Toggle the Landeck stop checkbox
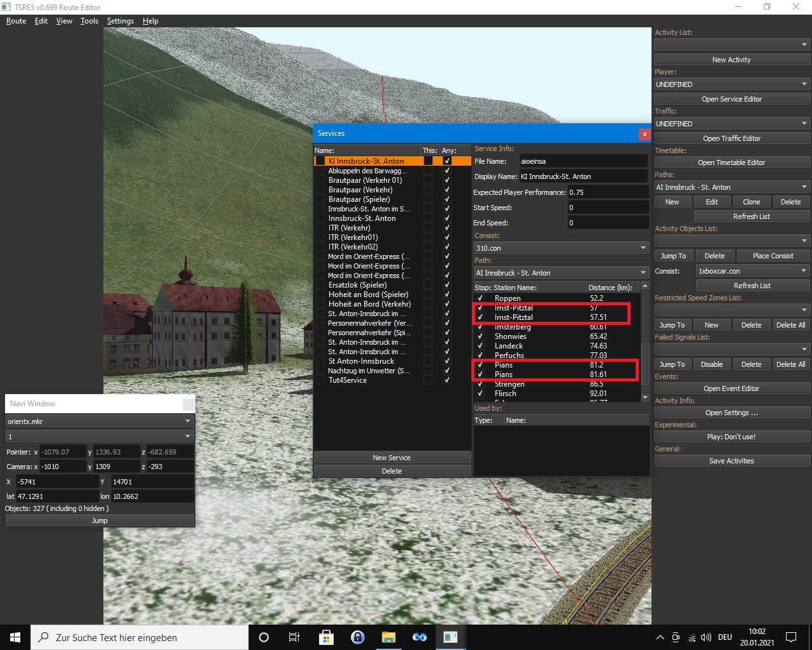Screen dimensions: 812x650 pyautogui.click(x=480, y=346)
